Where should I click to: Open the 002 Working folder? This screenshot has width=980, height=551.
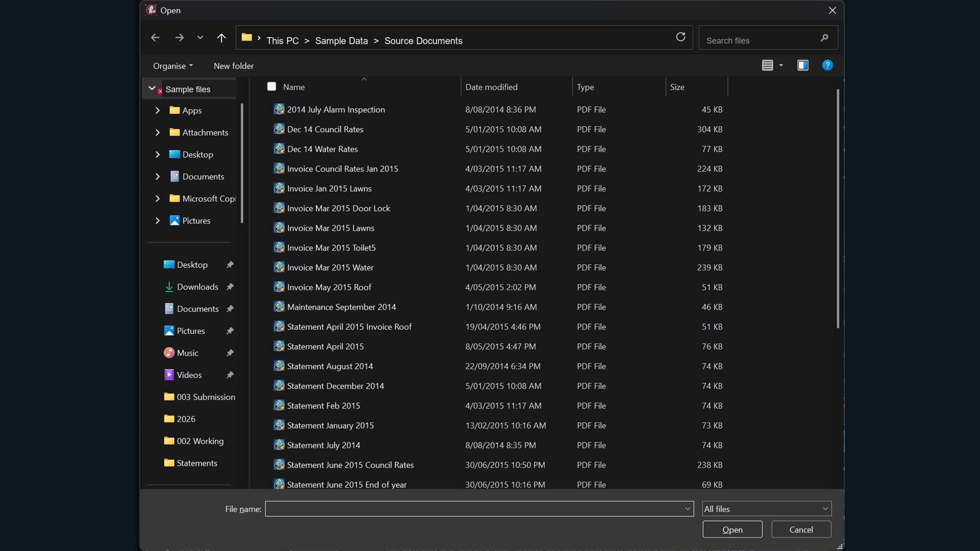click(x=194, y=441)
